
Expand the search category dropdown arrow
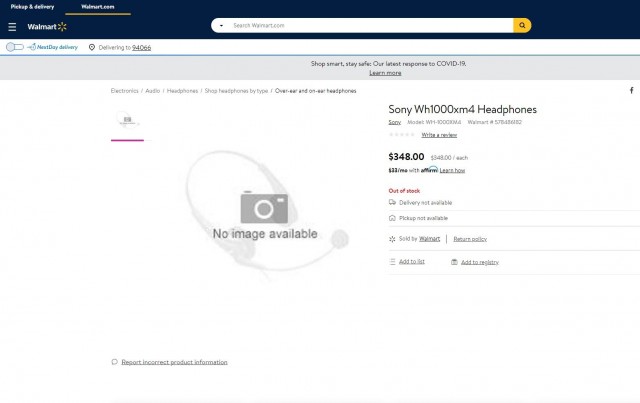pos(221,25)
